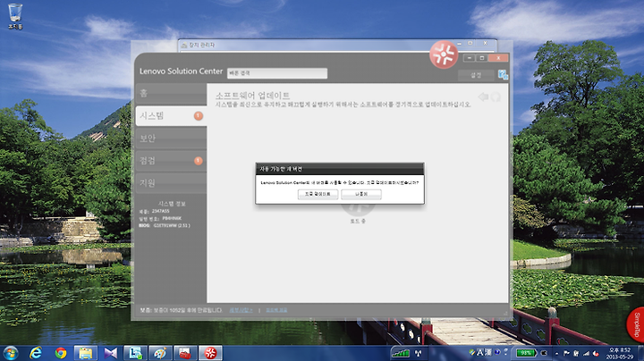
Task: Open the taskbar clock showing 8:52
Action: pos(620,353)
